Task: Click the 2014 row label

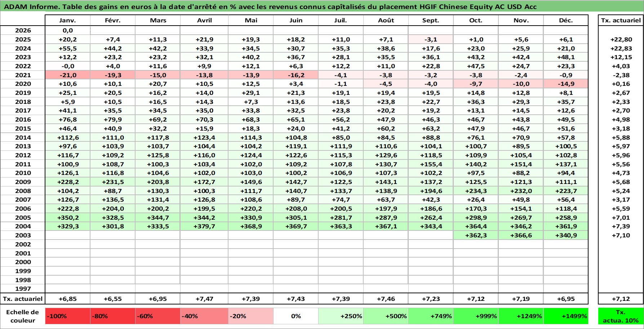Action: pyautogui.click(x=23, y=137)
